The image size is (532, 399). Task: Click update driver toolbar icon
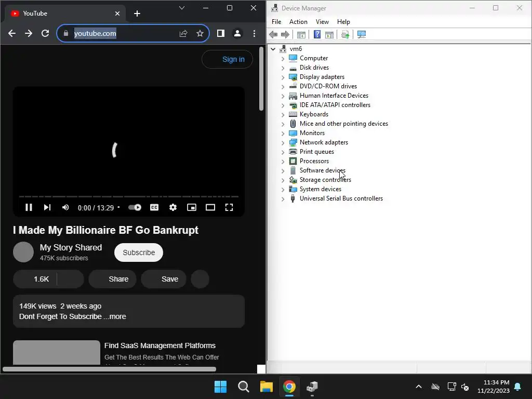(345, 34)
